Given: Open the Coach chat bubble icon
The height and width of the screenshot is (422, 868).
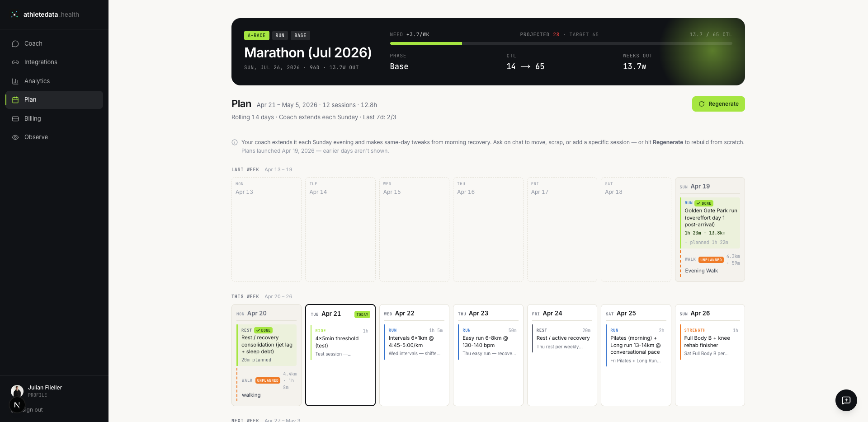Looking at the screenshot, I should tap(15, 44).
